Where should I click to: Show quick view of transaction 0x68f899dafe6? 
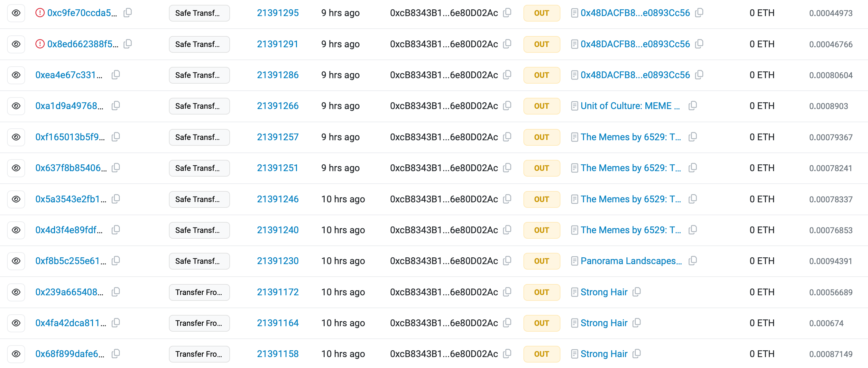tap(16, 354)
